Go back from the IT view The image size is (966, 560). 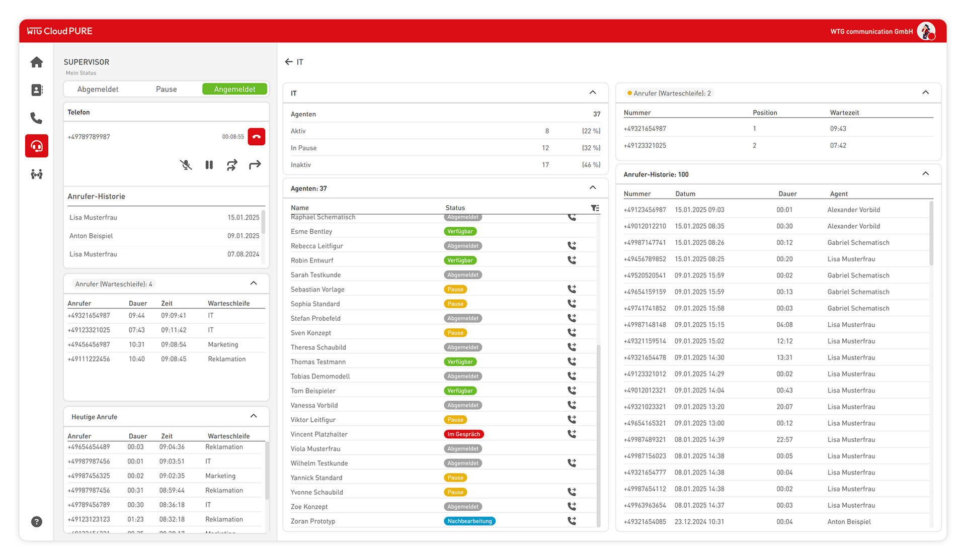pyautogui.click(x=288, y=62)
